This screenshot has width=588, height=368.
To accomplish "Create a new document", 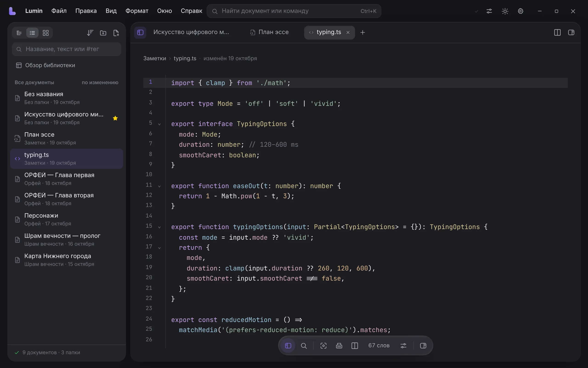I will click(116, 33).
